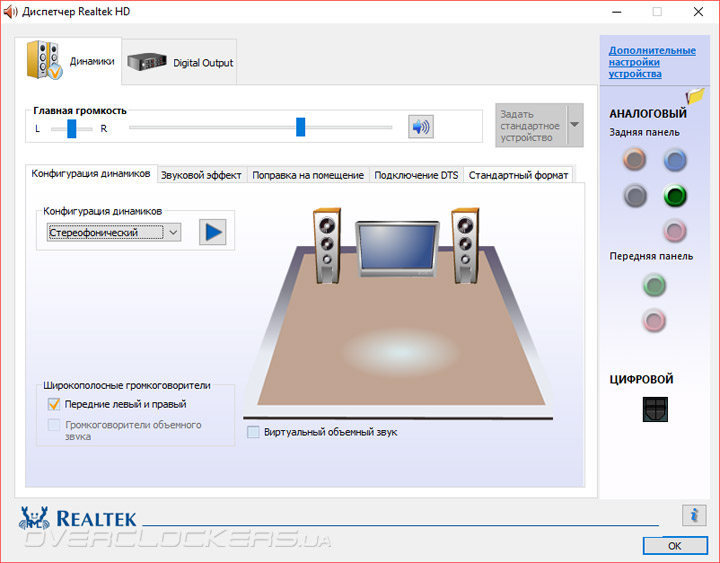Click the speaker icon in the title bar
Screen dimensions: 720x563
(10, 11)
